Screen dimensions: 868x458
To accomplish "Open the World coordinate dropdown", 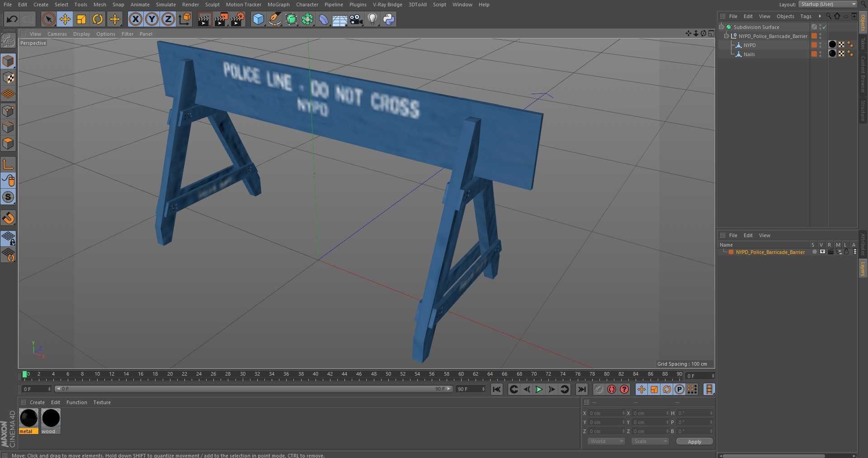I will (606, 441).
